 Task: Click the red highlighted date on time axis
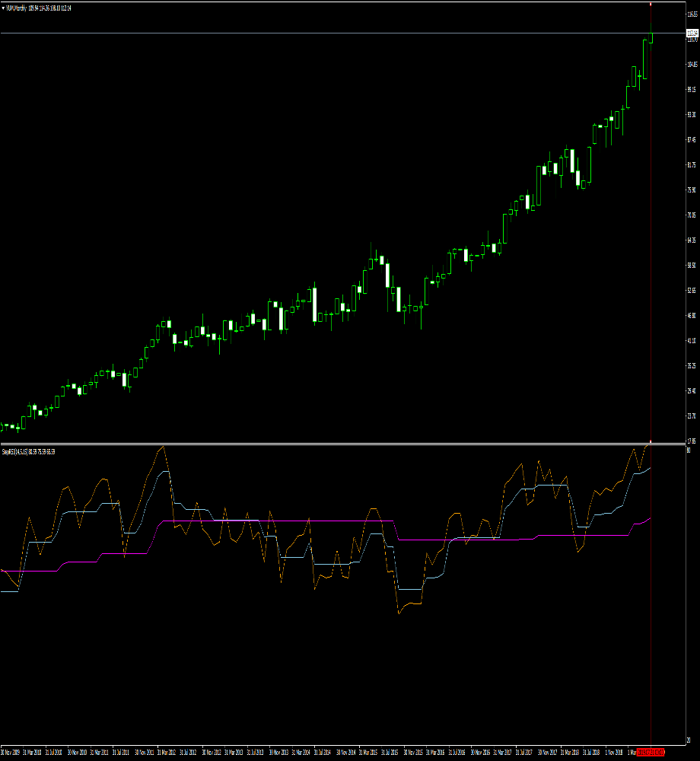click(651, 752)
